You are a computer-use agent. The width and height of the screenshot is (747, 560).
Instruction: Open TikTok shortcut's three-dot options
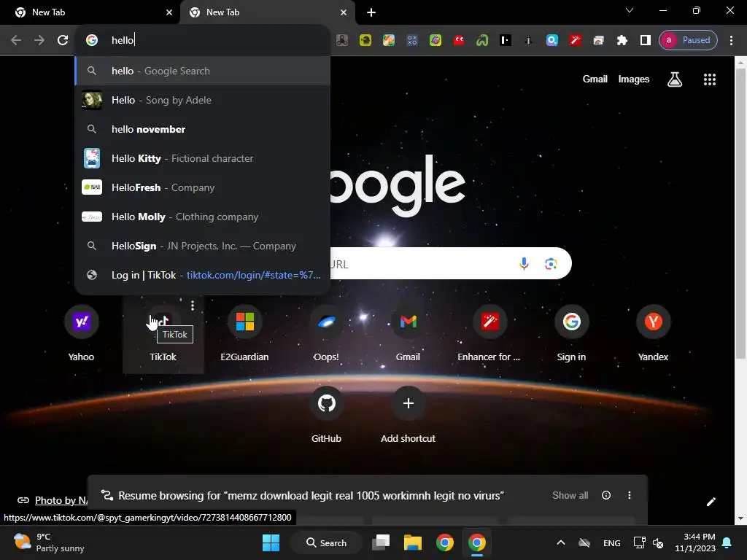pos(192,306)
